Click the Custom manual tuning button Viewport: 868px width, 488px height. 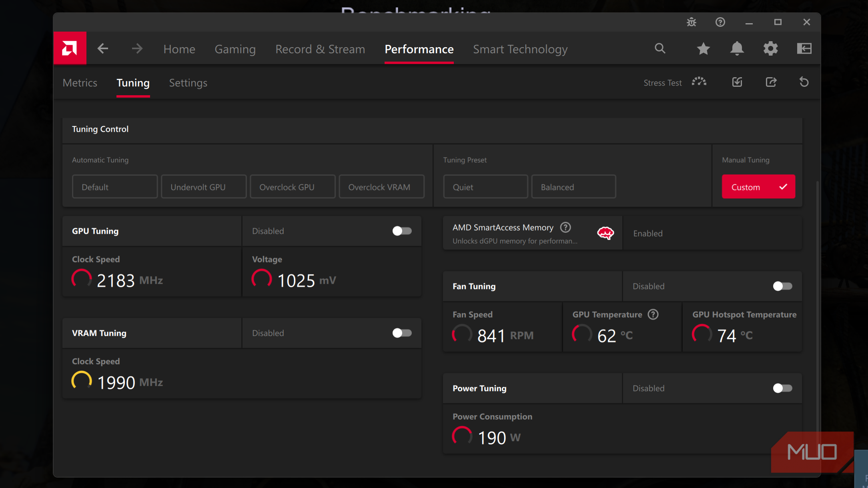[x=758, y=187]
